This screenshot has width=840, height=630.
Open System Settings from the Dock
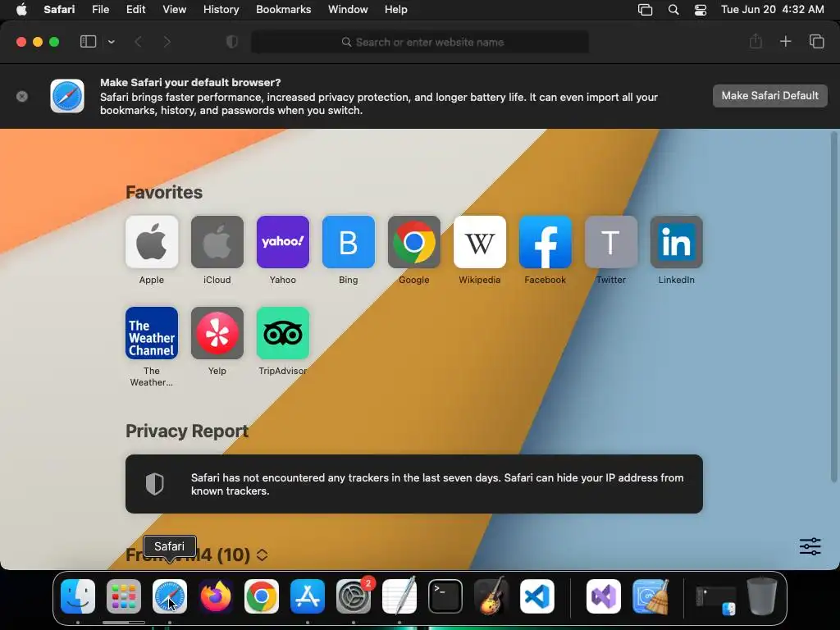click(x=354, y=596)
